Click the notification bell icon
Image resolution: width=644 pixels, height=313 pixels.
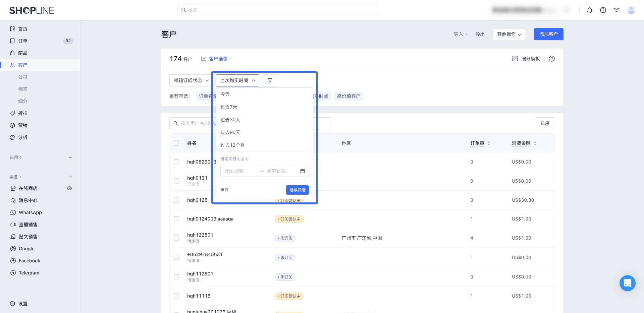pos(589,10)
